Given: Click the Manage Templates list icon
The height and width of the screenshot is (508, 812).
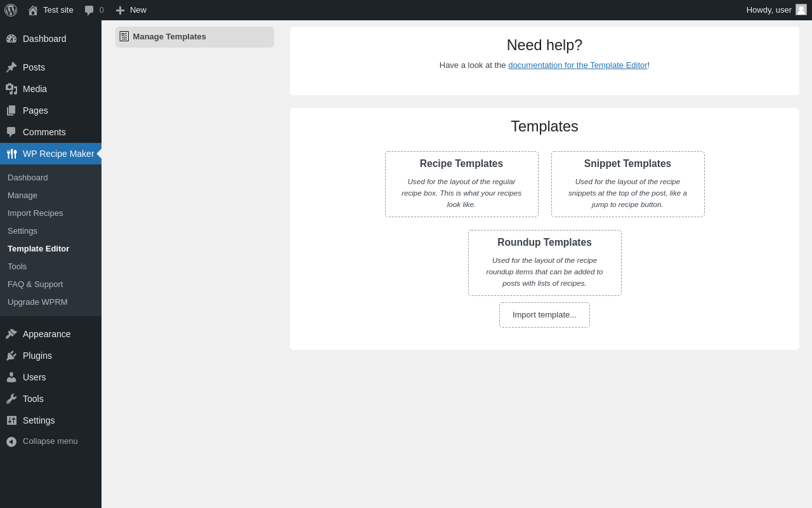Looking at the screenshot, I should point(124,36).
